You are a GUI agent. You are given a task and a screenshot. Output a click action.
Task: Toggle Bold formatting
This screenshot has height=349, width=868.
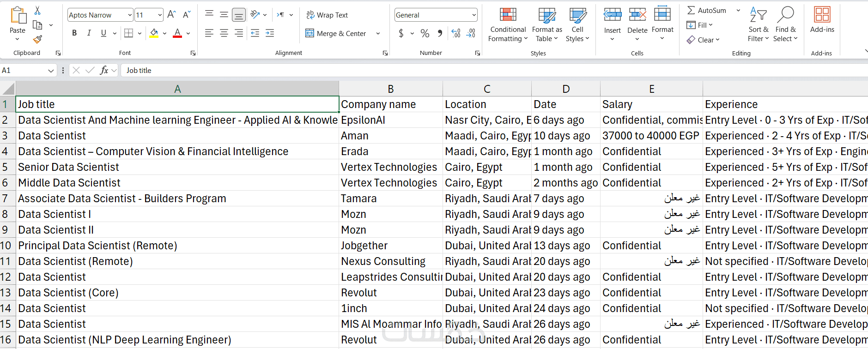74,33
